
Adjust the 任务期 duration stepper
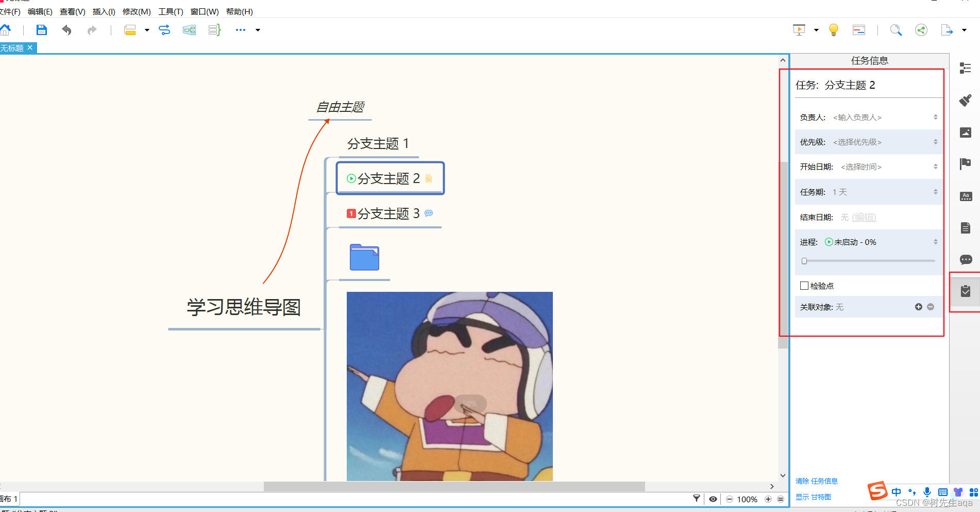coord(936,192)
